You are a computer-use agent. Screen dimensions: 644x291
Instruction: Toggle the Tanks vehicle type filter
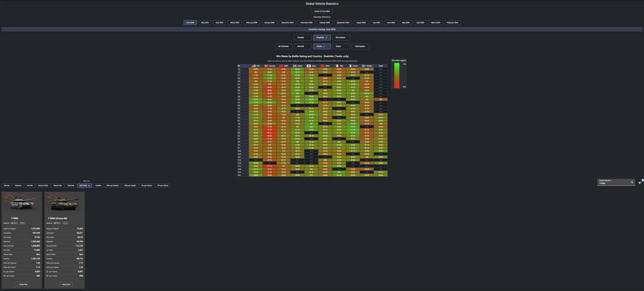coord(322,46)
